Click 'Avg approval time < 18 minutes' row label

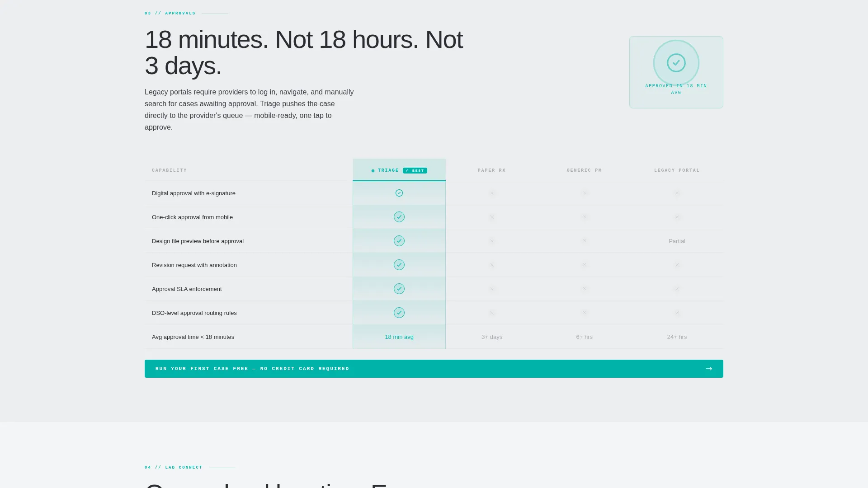tap(193, 337)
